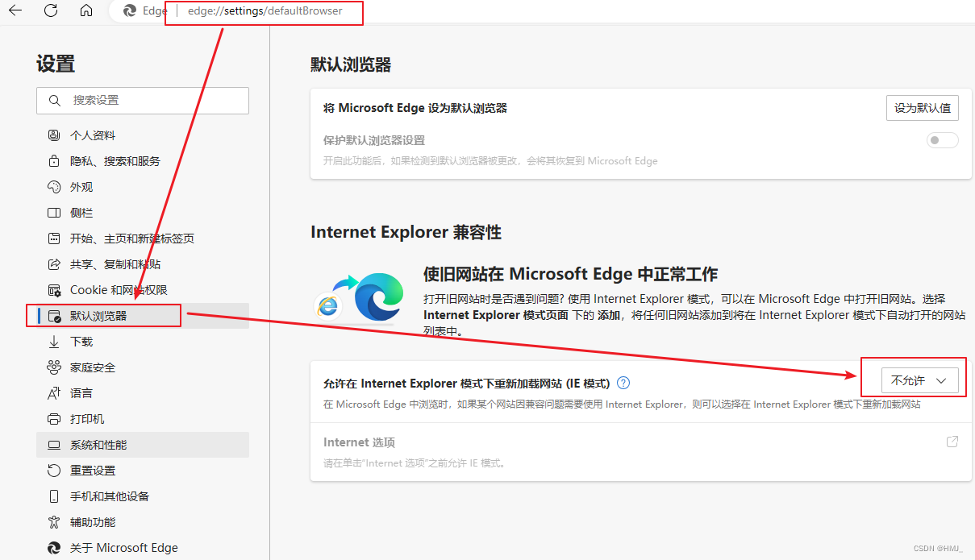Click the search magnifier icon in settings
The width and height of the screenshot is (975, 560).
pos(55,101)
